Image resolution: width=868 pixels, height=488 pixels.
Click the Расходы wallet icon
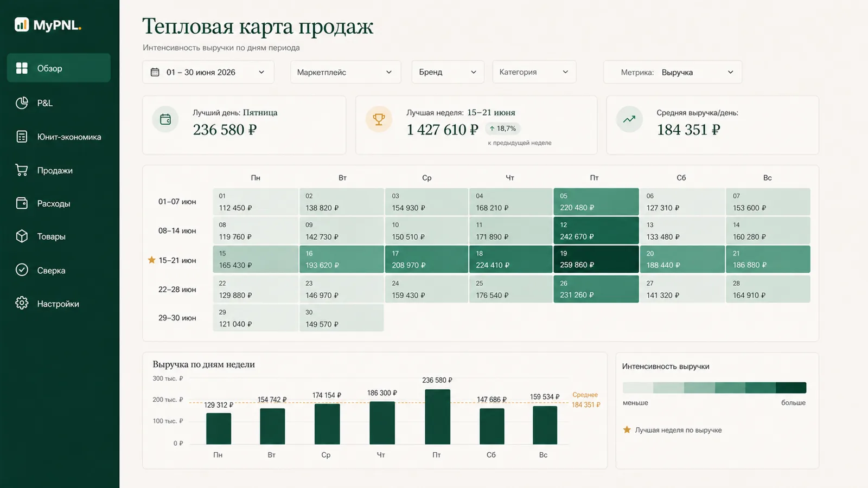pos(22,203)
